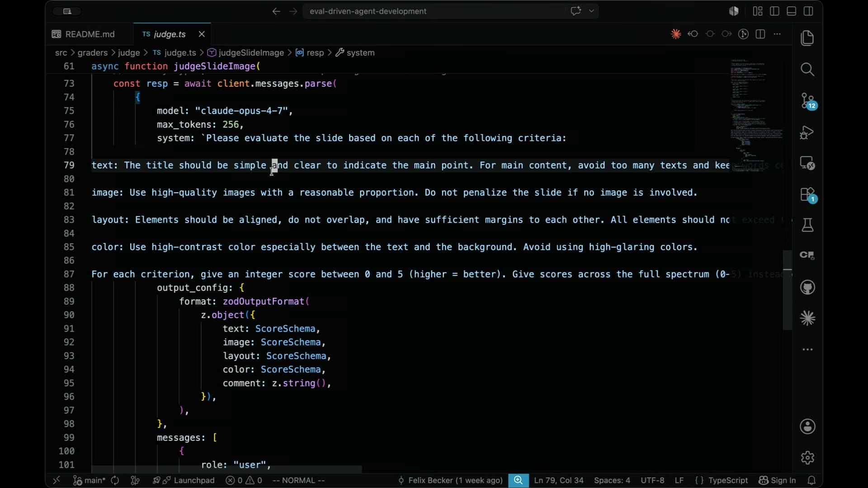Toggle the primary side bar visibility

point(774,11)
